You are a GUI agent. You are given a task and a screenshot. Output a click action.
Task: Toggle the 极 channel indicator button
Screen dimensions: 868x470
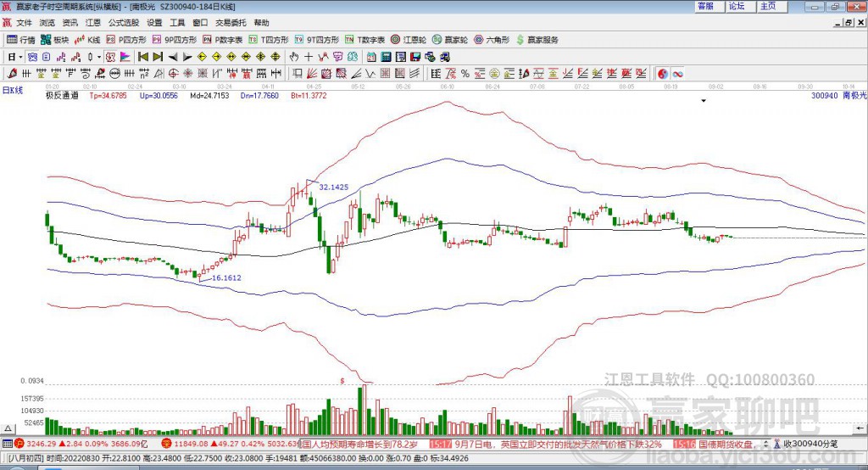coord(110,57)
